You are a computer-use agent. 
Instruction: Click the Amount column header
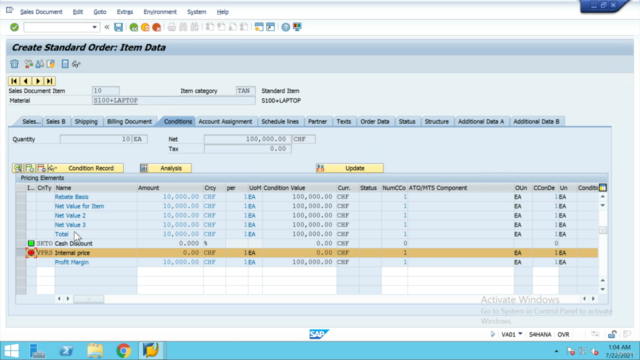[170, 188]
